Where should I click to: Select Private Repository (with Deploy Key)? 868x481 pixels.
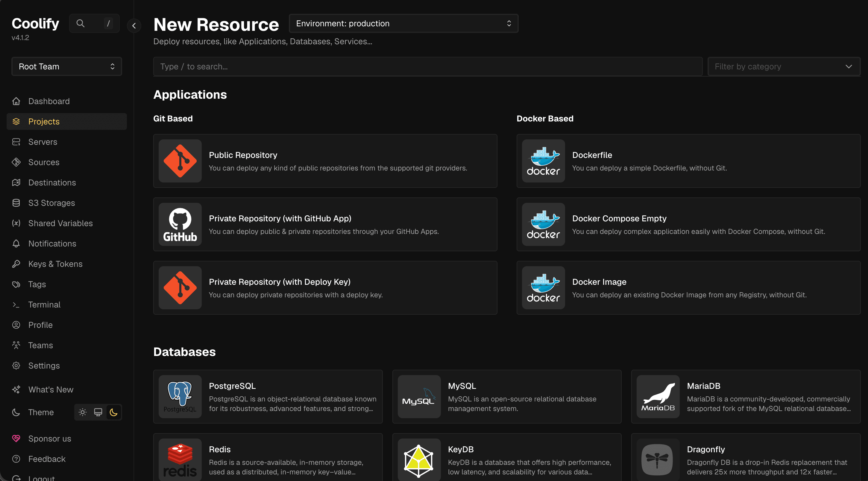(325, 288)
